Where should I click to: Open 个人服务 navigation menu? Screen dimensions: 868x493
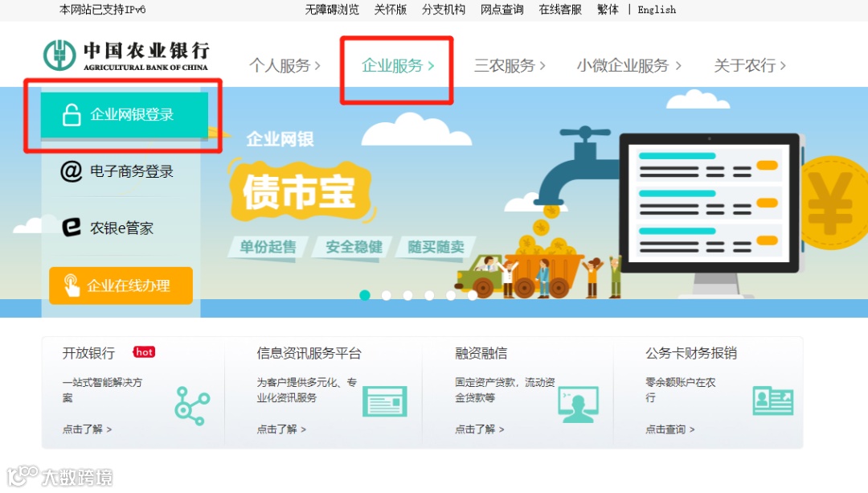(x=285, y=65)
